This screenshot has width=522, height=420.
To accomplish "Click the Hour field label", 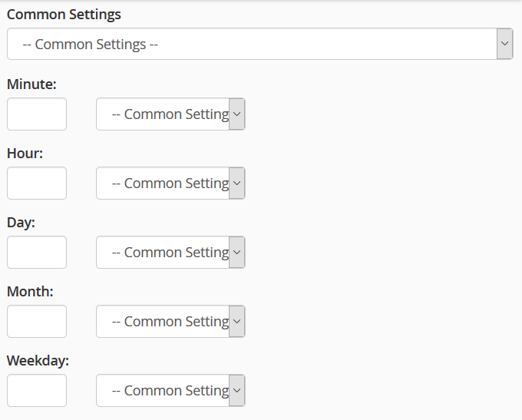I will tap(25, 153).
